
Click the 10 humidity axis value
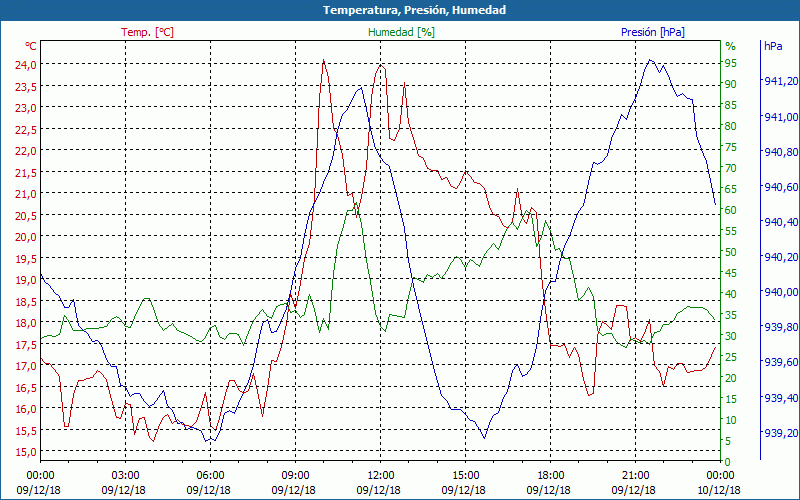[731, 420]
